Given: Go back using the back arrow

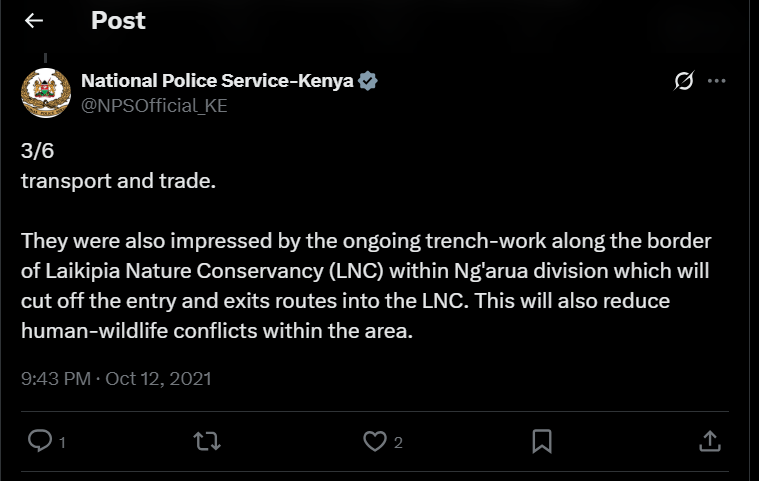Looking at the screenshot, I should point(34,21).
